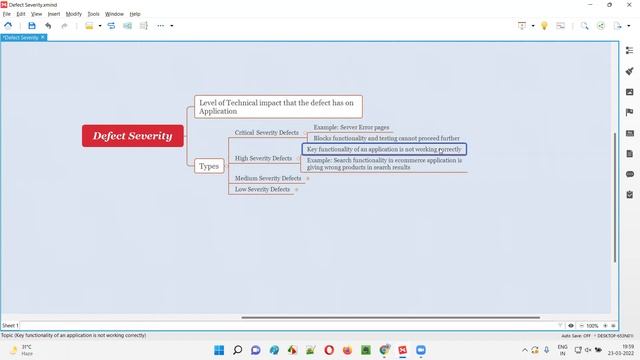Image resolution: width=640 pixels, height=360 pixels.
Task: Undo the last action
Action: [x=48, y=26]
